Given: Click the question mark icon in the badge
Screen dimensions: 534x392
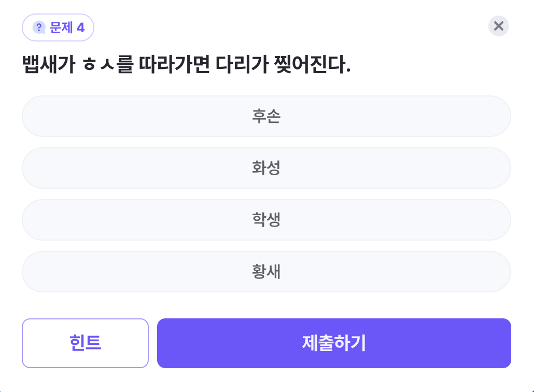Looking at the screenshot, I should pyautogui.click(x=39, y=27).
